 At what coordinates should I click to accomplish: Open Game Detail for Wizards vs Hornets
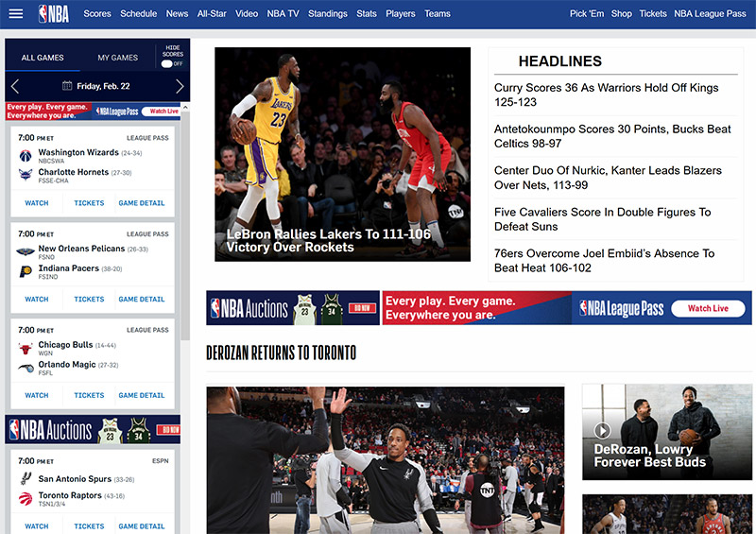pyautogui.click(x=141, y=203)
